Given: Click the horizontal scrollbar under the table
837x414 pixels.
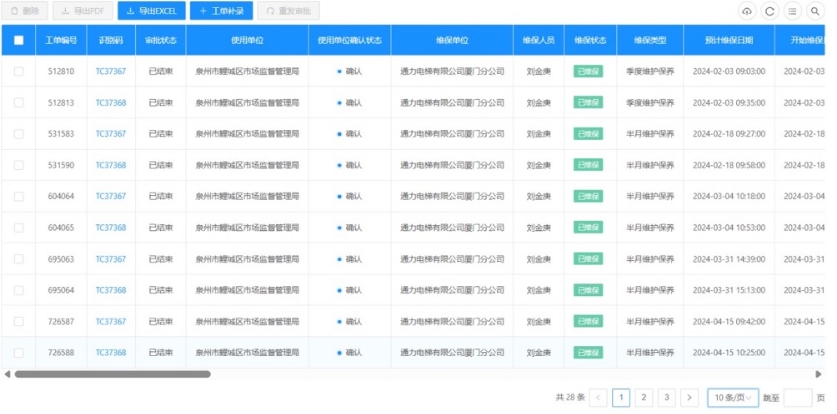Looking at the screenshot, I should click(112, 374).
